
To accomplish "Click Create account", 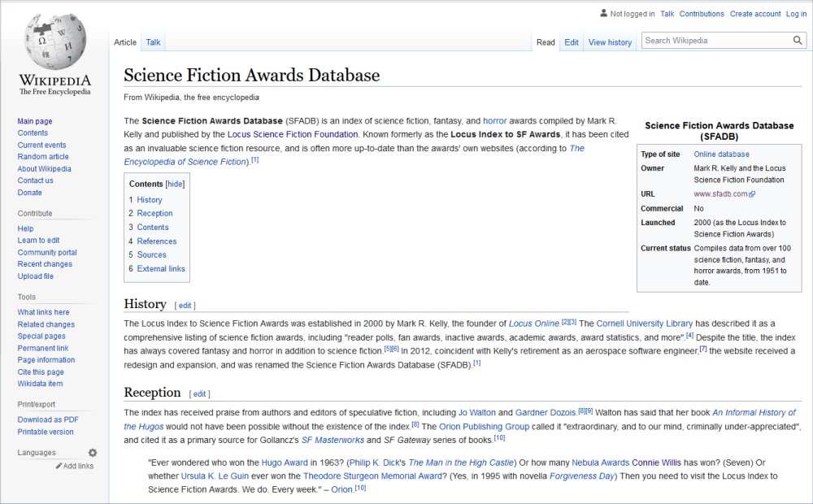I will click(x=755, y=14).
